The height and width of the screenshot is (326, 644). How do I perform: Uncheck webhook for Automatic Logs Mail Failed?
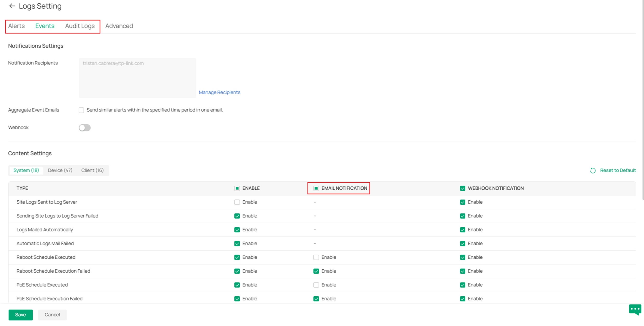(462, 244)
